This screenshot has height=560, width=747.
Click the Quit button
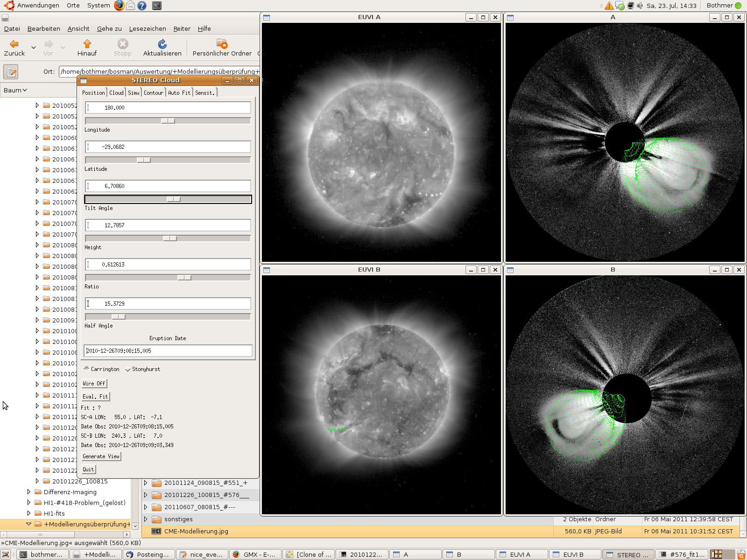point(88,469)
